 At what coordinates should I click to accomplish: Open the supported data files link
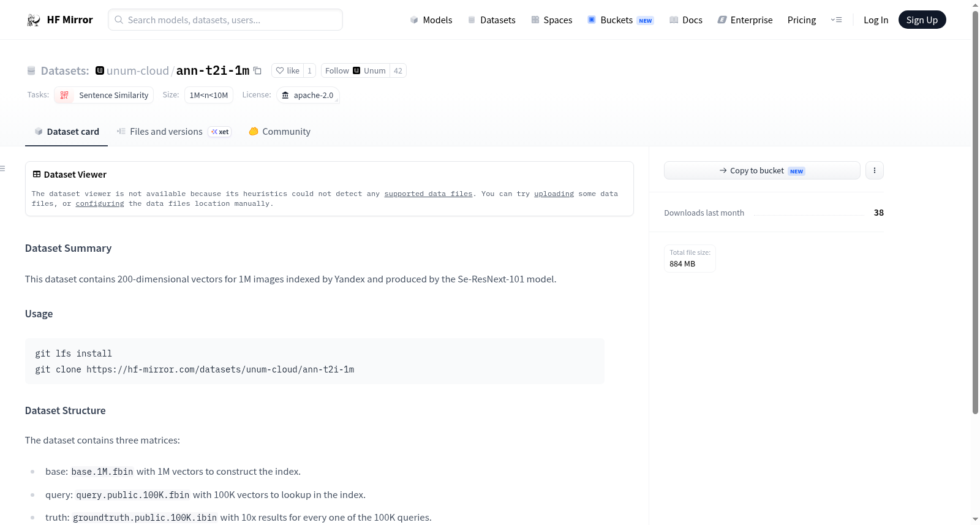coord(428,194)
